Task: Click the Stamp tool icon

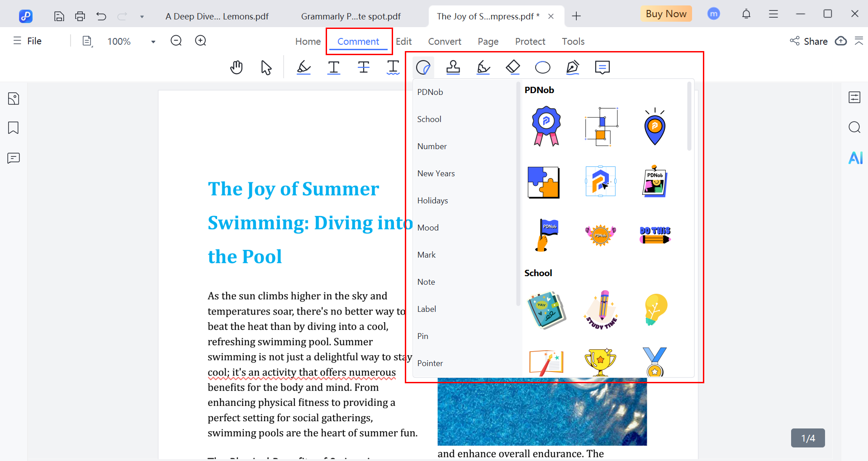Action: pyautogui.click(x=453, y=68)
